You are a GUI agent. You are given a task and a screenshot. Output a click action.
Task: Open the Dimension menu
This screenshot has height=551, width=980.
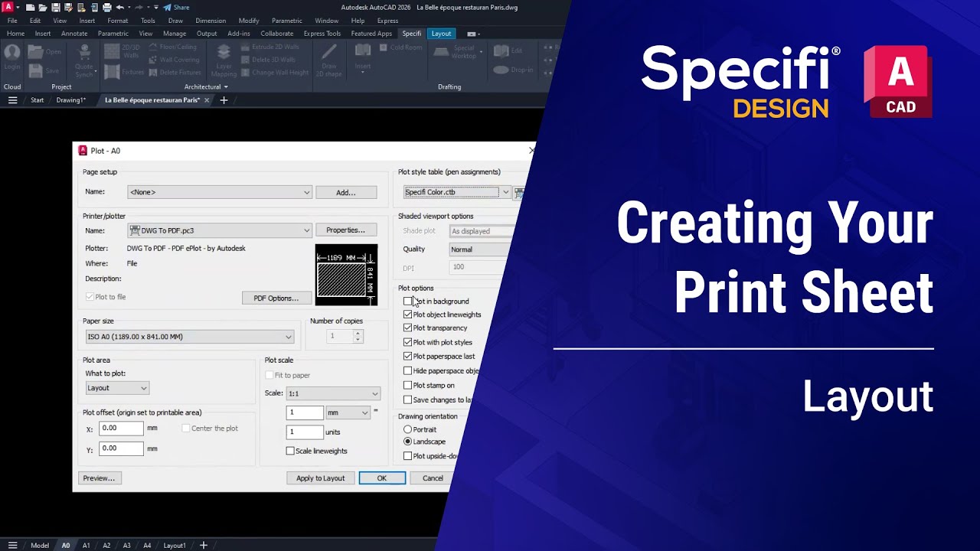click(x=211, y=21)
